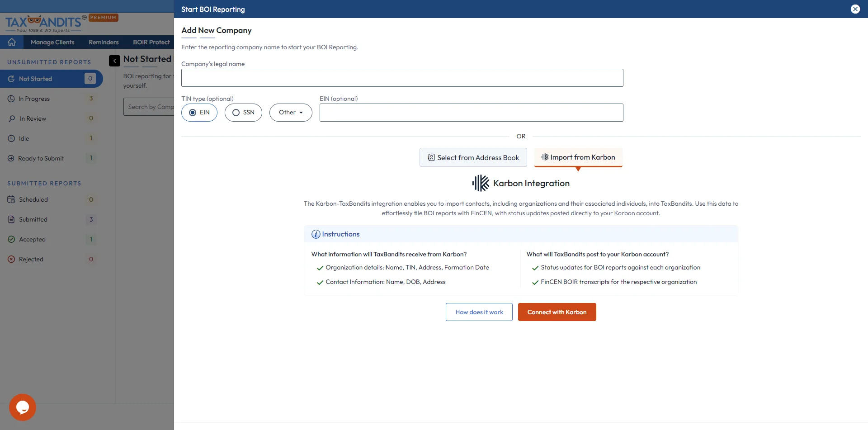868x430 pixels.
Task: Click the Ready to Submit arrow icon
Action: (x=11, y=158)
